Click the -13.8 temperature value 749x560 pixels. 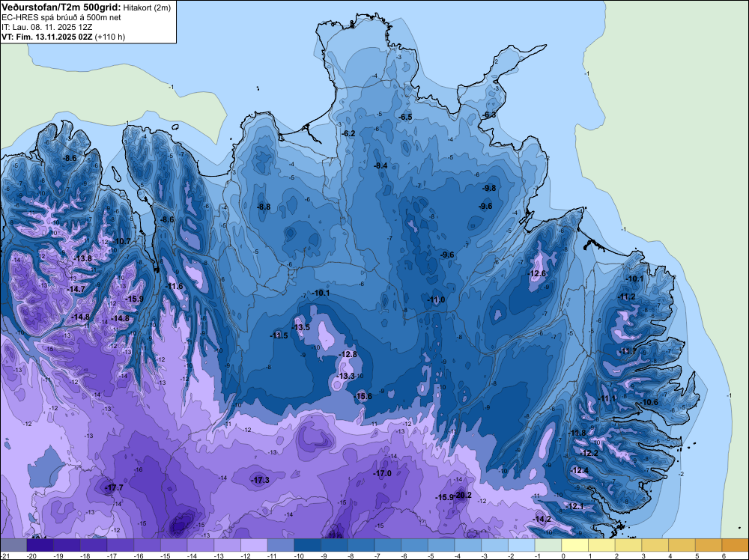click(82, 258)
